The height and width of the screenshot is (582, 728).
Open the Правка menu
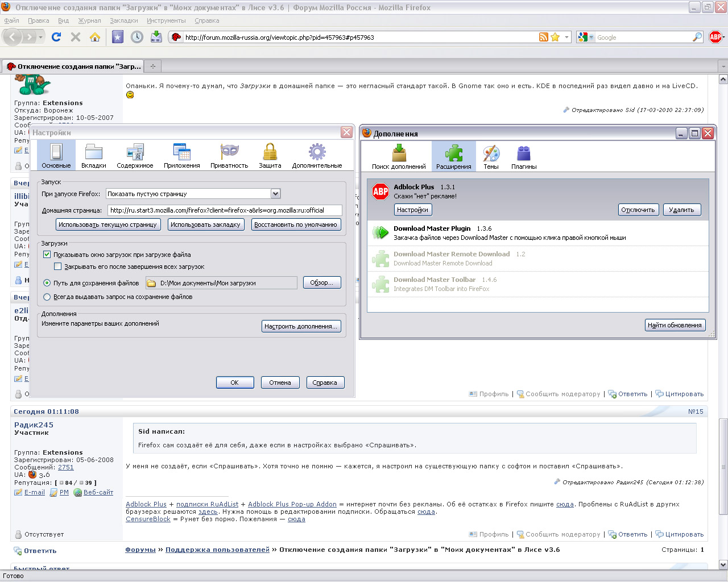(38, 20)
